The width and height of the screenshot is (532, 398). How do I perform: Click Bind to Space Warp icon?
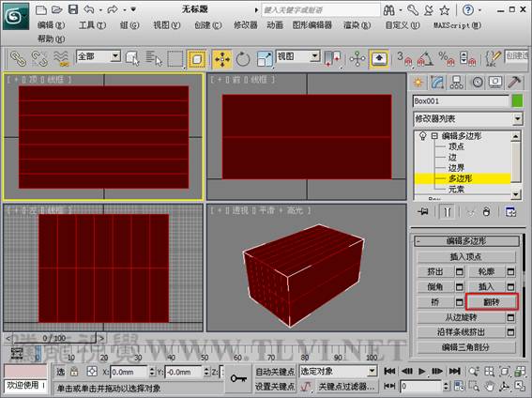point(61,58)
